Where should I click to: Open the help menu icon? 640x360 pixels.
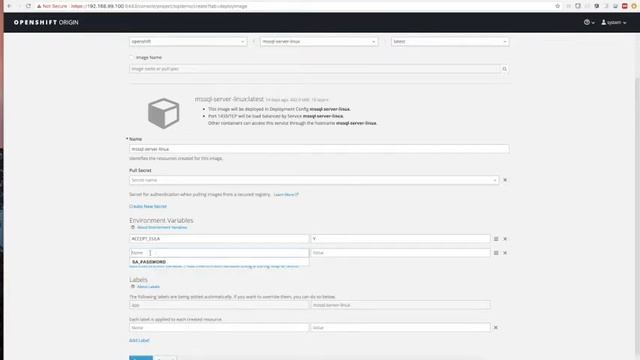click(589, 22)
